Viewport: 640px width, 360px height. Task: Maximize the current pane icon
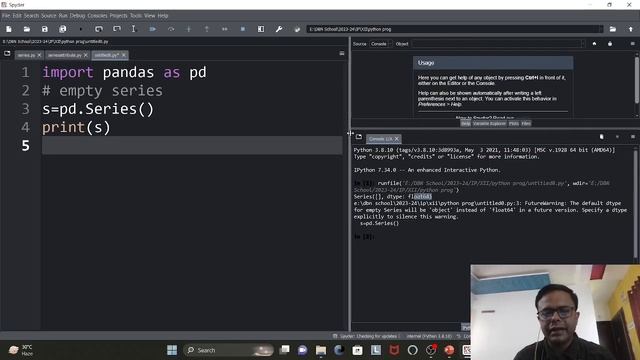261,29
